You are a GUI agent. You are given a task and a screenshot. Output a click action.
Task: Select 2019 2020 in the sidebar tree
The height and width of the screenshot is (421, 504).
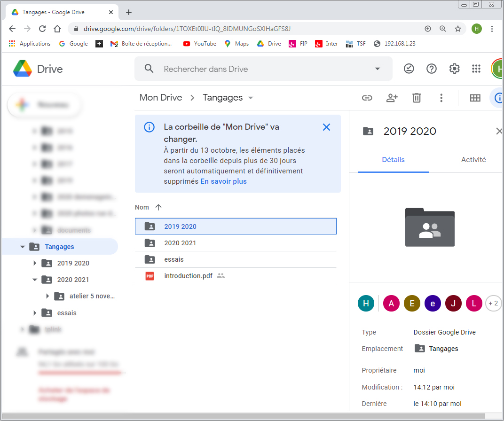coord(73,263)
